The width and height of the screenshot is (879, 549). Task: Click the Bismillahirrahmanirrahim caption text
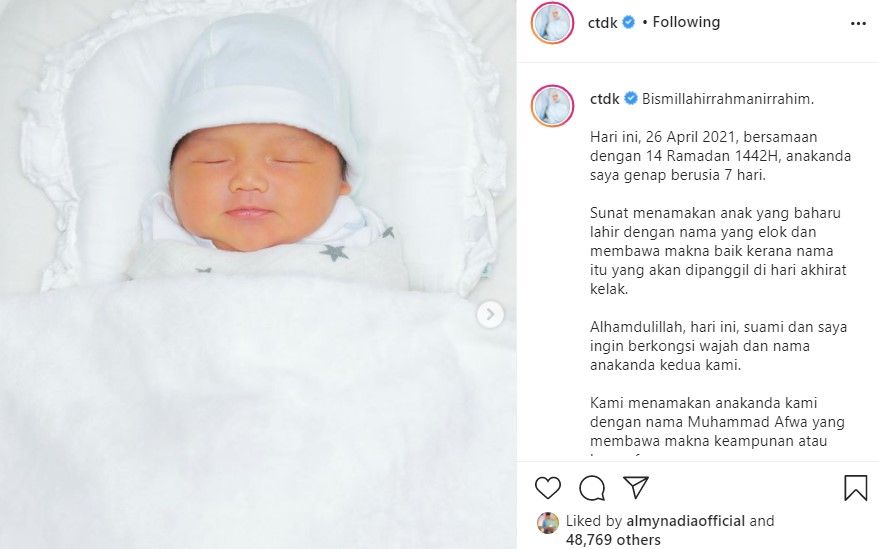[x=728, y=99]
